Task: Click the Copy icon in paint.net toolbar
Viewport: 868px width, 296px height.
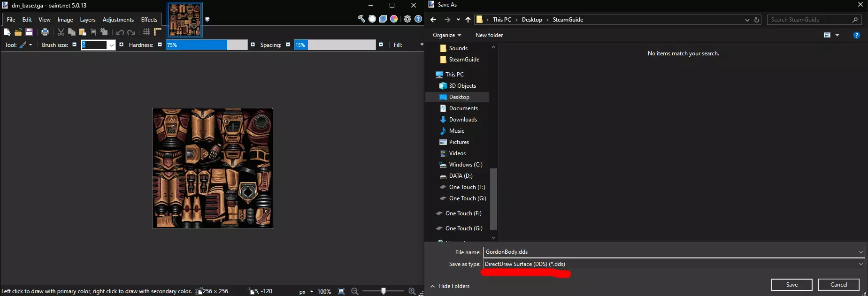Action: pyautogui.click(x=72, y=32)
